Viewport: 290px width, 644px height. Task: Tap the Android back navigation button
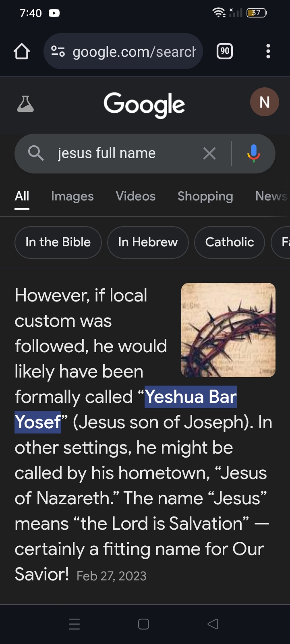(213, 624)
